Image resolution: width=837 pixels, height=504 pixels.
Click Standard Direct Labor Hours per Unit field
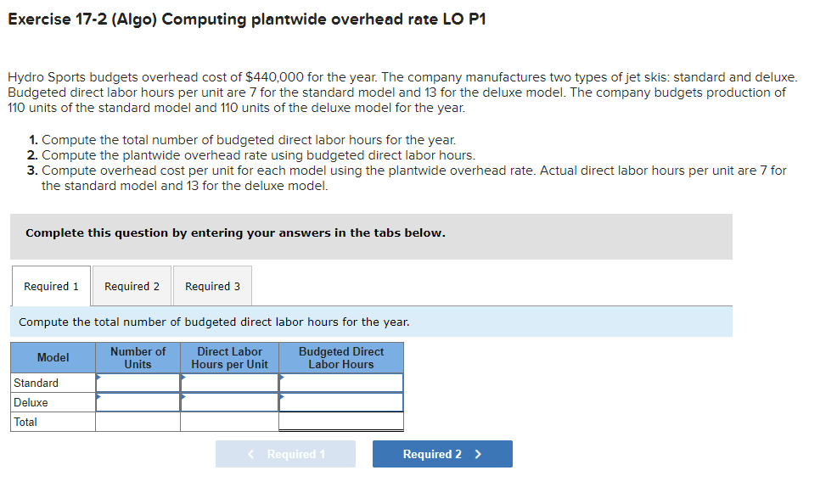pos(229,383)
